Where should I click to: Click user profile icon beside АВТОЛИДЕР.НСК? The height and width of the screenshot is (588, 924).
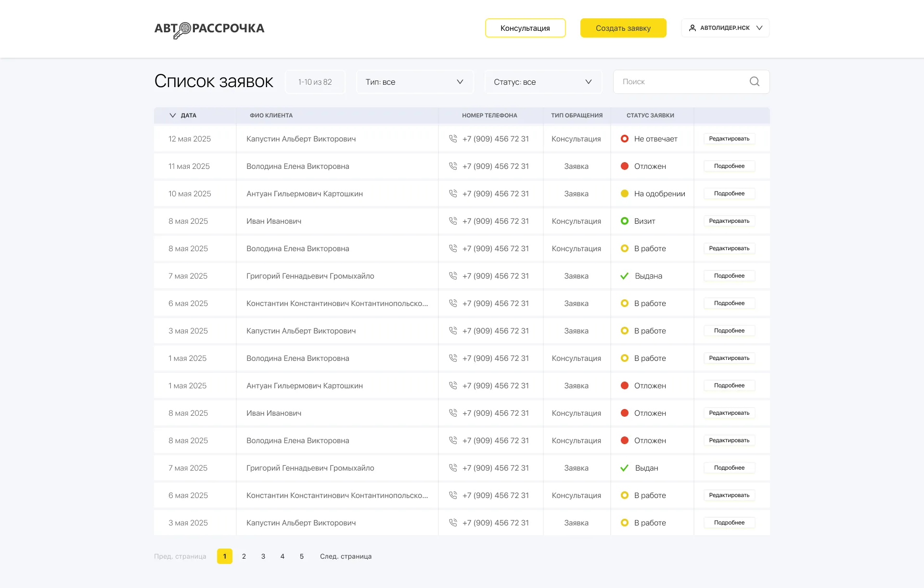pos(692,28)
